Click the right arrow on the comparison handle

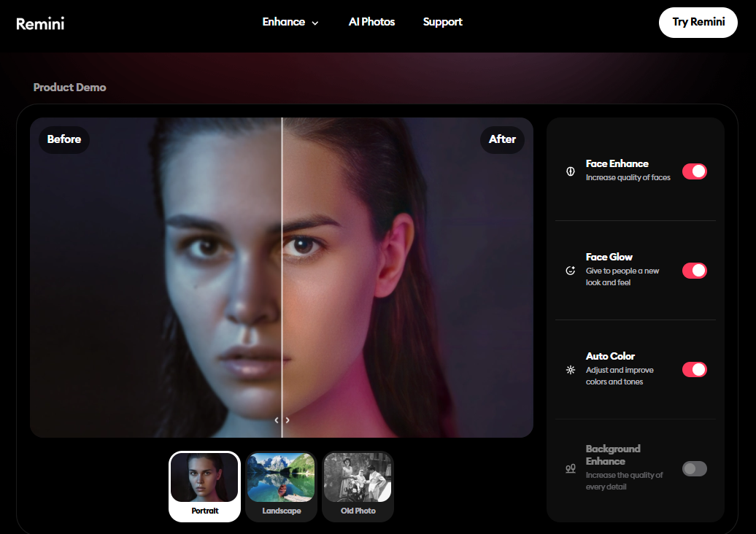(x=288, y=420)
